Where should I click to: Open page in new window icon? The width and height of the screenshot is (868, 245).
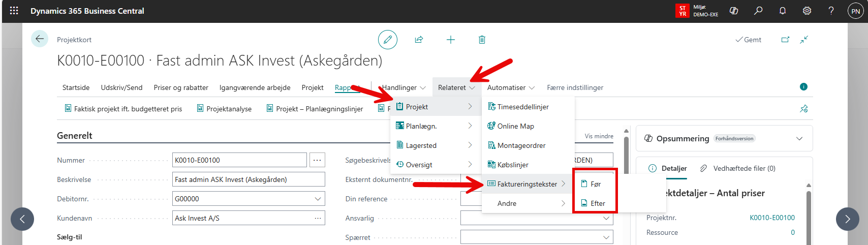[785, 40]
